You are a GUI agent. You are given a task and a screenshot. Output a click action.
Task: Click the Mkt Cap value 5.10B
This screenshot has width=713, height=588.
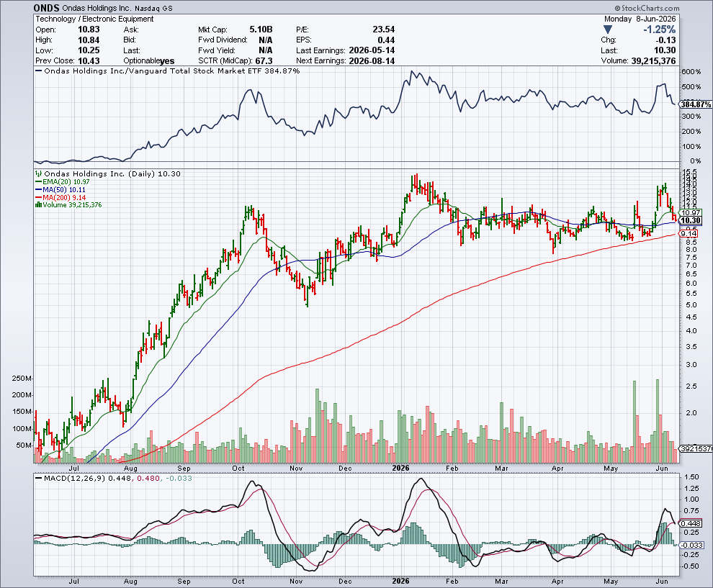click(261, 29)
